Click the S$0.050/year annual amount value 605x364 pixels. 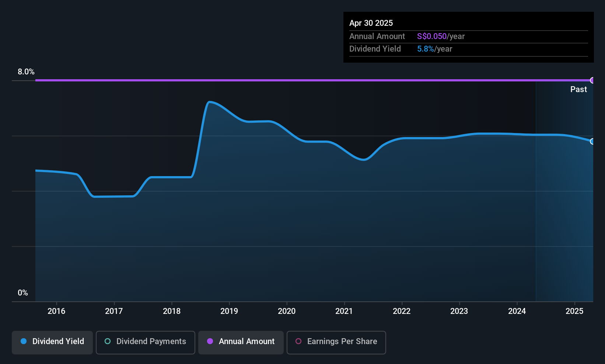coord(441,36)
